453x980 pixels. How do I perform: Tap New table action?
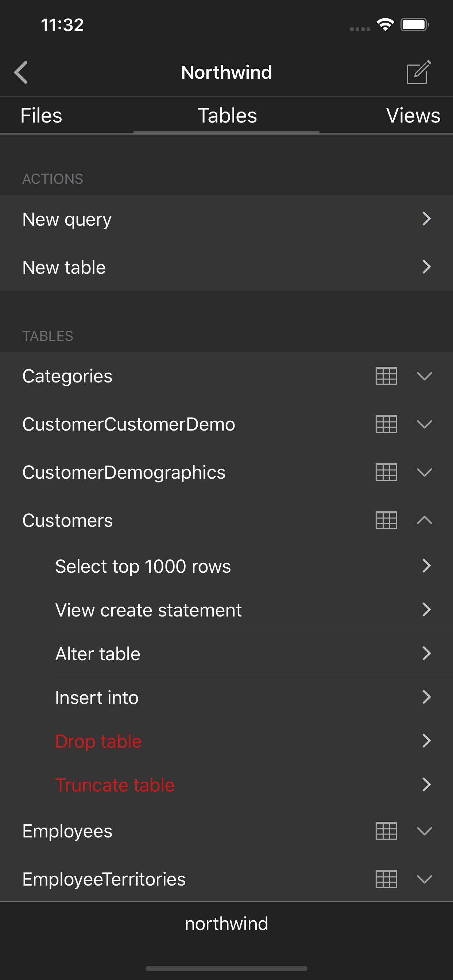pos(226,267)
